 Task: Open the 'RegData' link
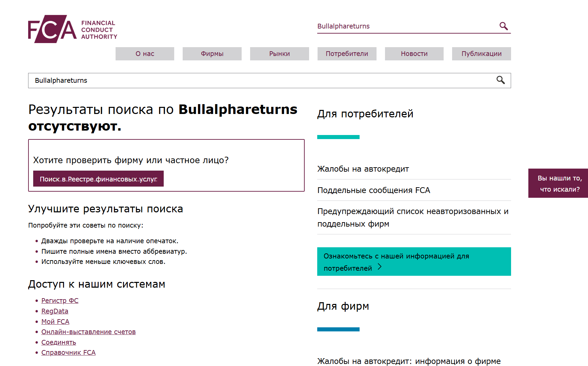[x=55, y=311]
